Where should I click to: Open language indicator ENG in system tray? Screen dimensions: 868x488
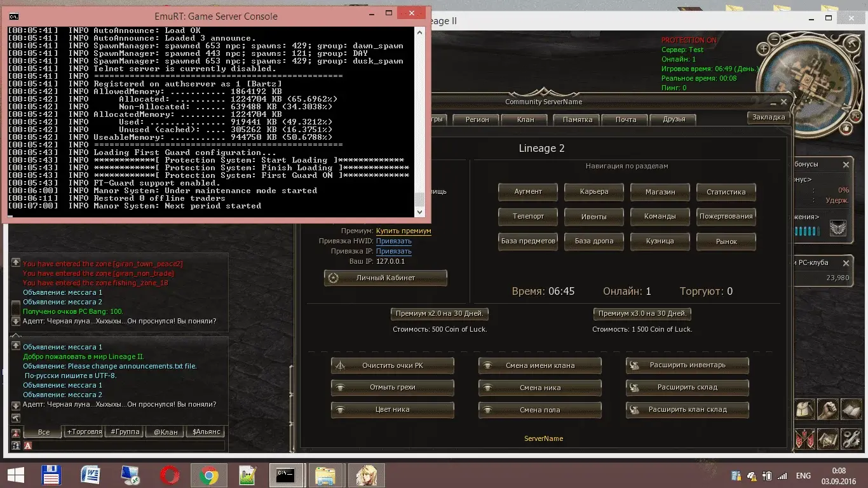(x=803, y=475)
